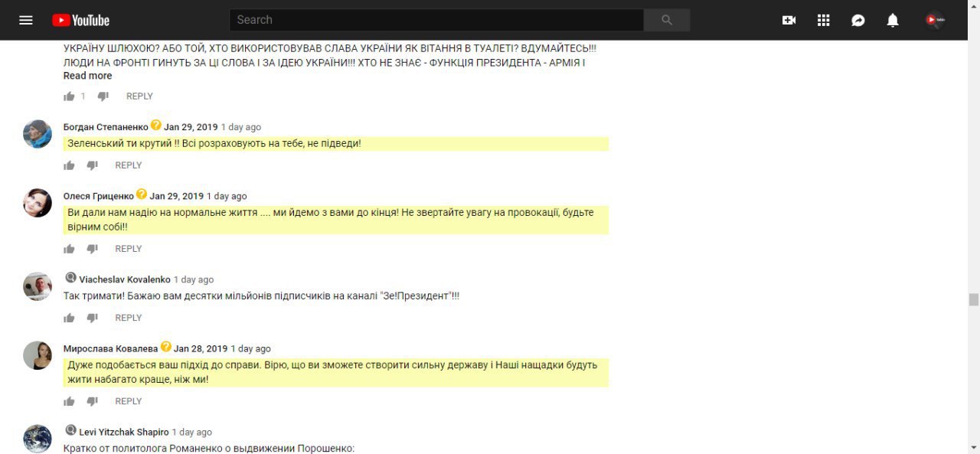Click comment text 'Зеленський ти крутий !!'
This screenshot has width=980, height=454.
click(122, 143)
